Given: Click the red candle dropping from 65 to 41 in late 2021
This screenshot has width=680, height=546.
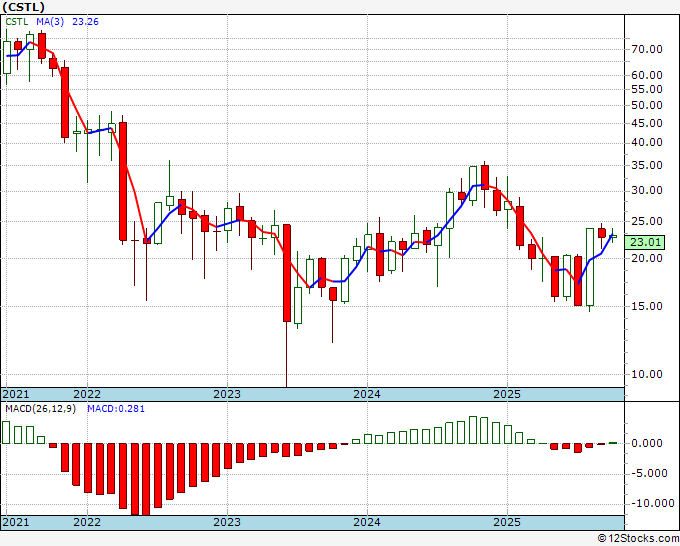Looking at the screenshot, I should coord(65,102).
